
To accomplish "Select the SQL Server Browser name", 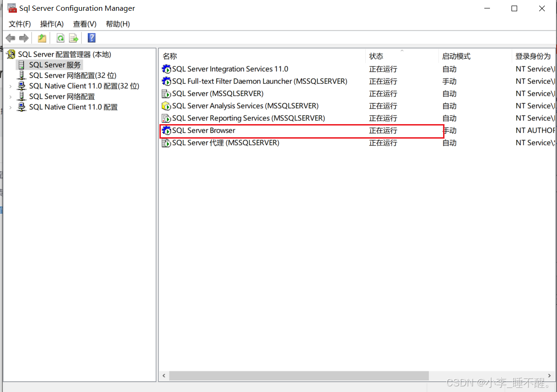I will tap(203, 131).
